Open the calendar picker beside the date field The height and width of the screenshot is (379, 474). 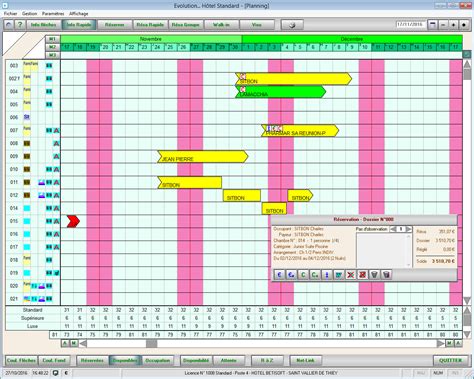coord(433,25)
